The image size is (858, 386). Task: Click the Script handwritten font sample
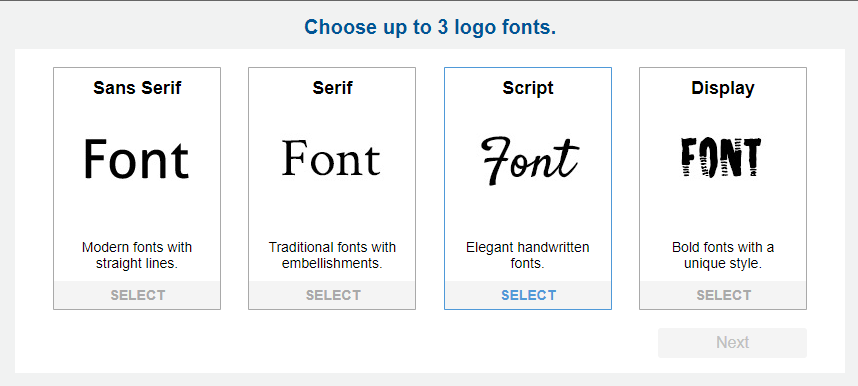click(529, 160)
